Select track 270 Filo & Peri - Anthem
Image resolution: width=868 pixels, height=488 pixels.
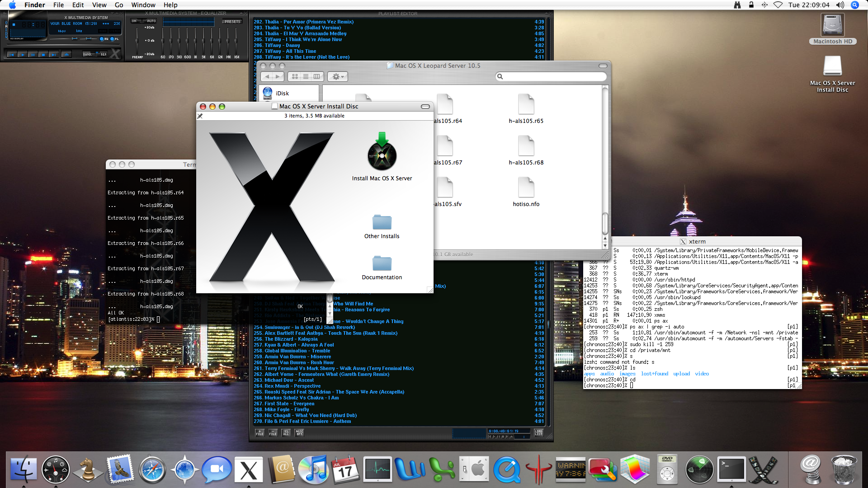tap(398, 421)
